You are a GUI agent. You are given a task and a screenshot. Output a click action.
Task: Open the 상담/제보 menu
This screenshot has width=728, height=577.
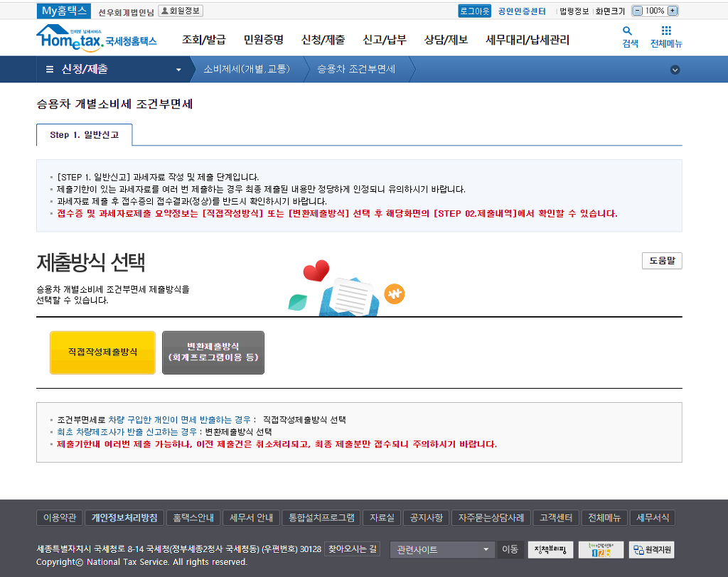tap(446, 40)
